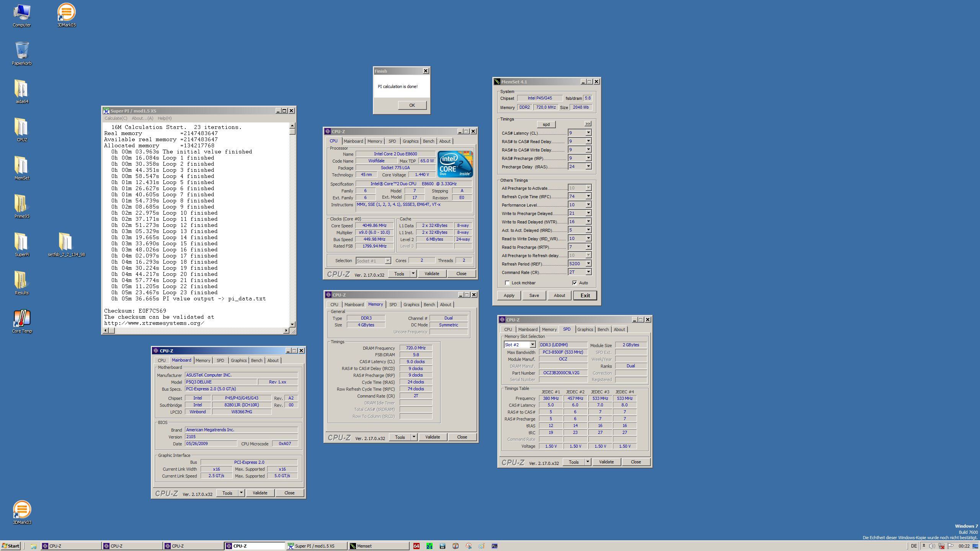Screen dimensions: 980x551
Task: Expand the Command Rate (CR) dropdown
Action: [588, 272]
